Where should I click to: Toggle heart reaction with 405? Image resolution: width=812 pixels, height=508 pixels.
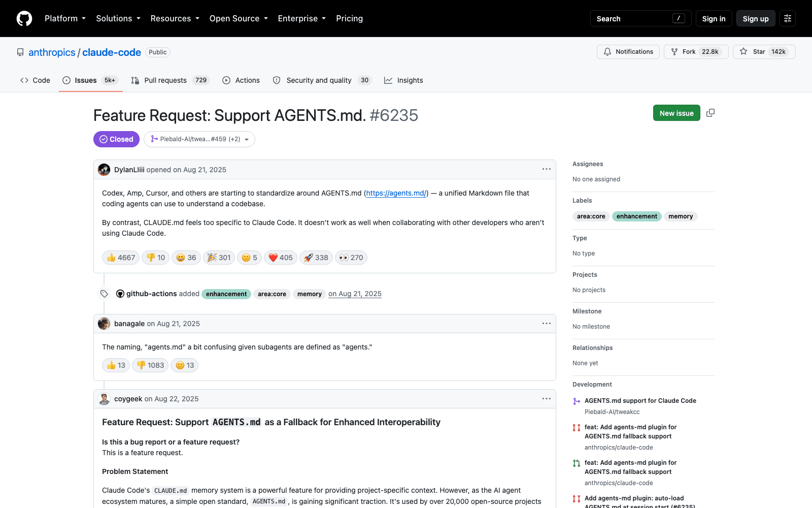(281, 258)
